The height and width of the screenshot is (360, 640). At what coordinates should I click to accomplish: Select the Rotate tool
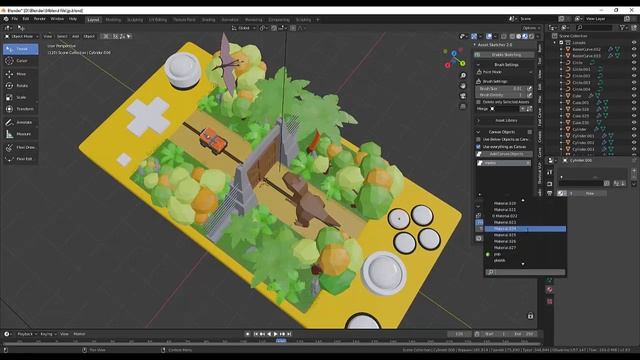pos(20,86)
